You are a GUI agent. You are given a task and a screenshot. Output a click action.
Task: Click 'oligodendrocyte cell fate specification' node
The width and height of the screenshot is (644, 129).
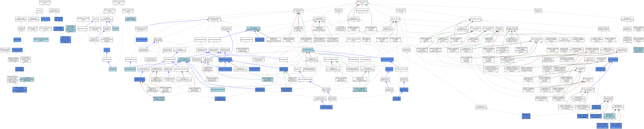point(326,107)
